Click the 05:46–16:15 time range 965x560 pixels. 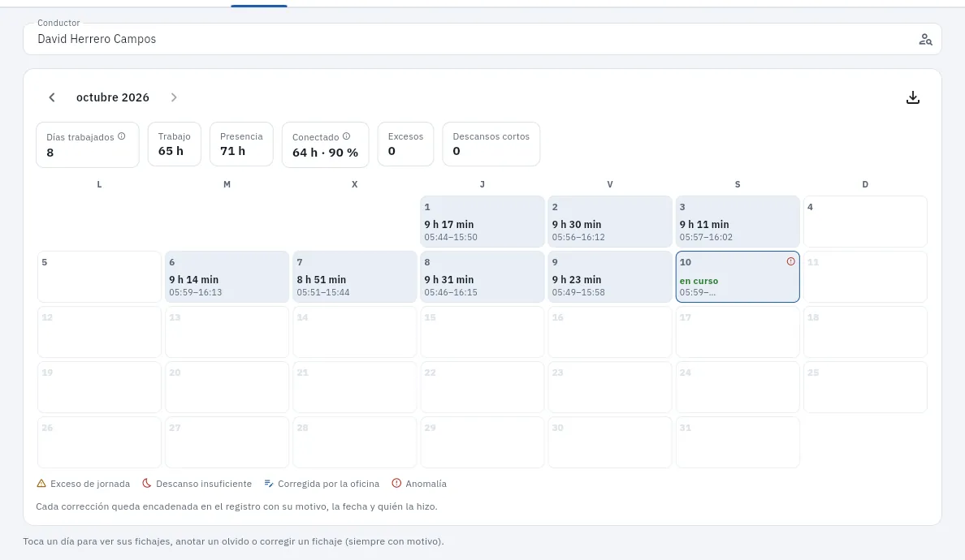[x=451, y=293]
